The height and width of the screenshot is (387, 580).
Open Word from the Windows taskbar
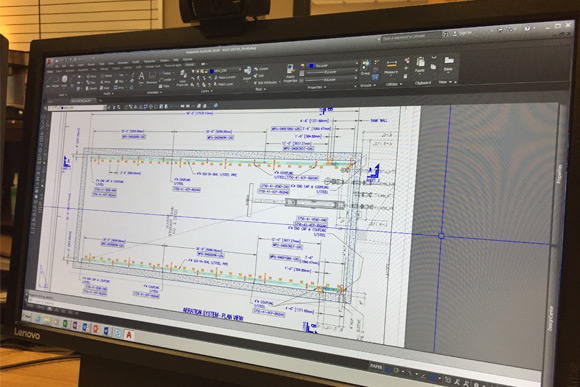point(107,330)
